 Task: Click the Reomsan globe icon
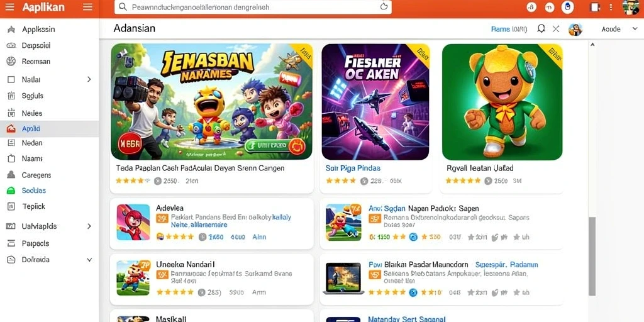(11, 62)
